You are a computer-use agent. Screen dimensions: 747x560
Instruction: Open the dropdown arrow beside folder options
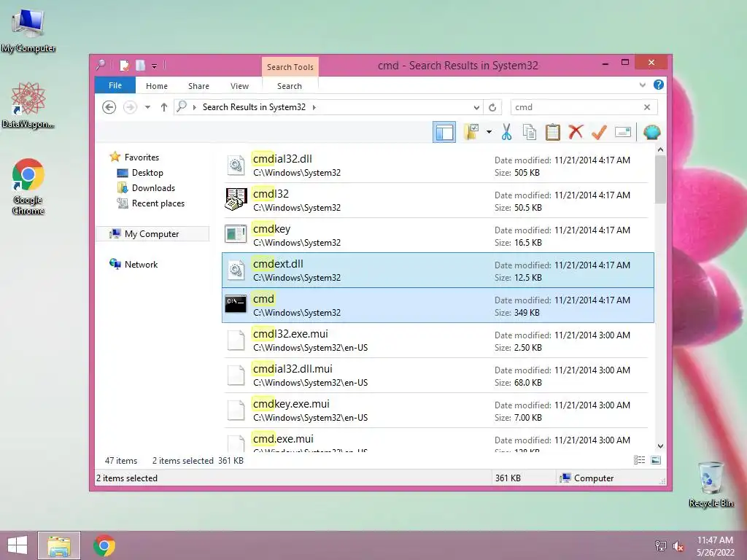pos(489,132)
